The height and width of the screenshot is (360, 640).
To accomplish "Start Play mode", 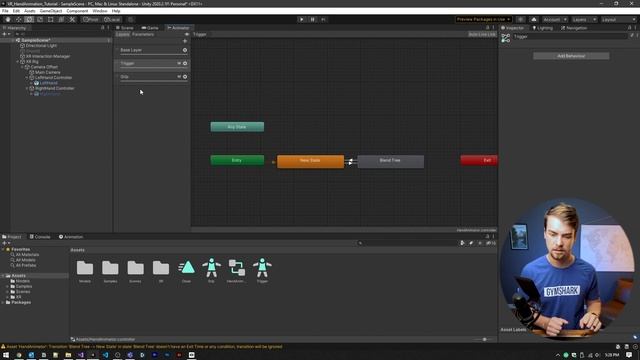I will 301,19.
